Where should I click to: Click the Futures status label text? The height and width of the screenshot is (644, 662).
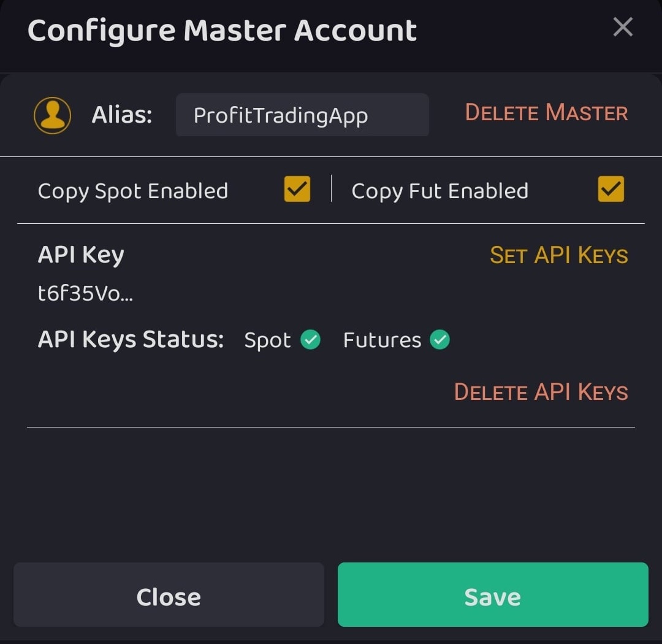tap(382, 340)
